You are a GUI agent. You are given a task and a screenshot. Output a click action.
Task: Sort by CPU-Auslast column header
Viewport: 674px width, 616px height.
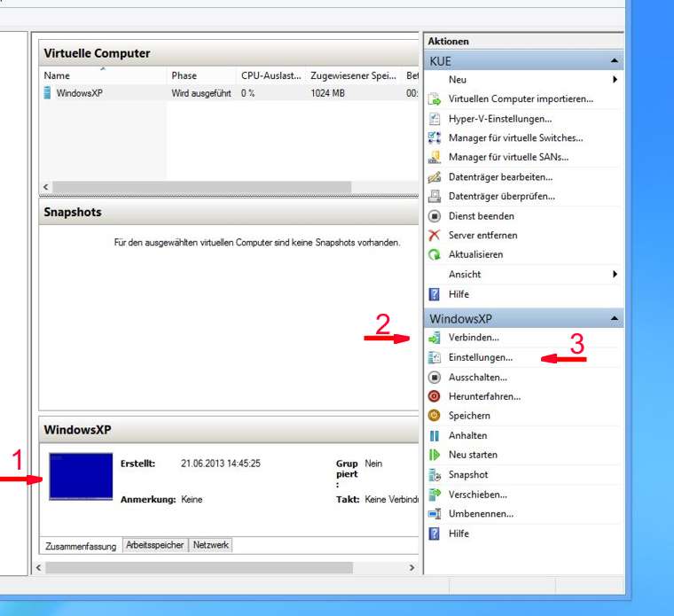[x=270, y=75]
